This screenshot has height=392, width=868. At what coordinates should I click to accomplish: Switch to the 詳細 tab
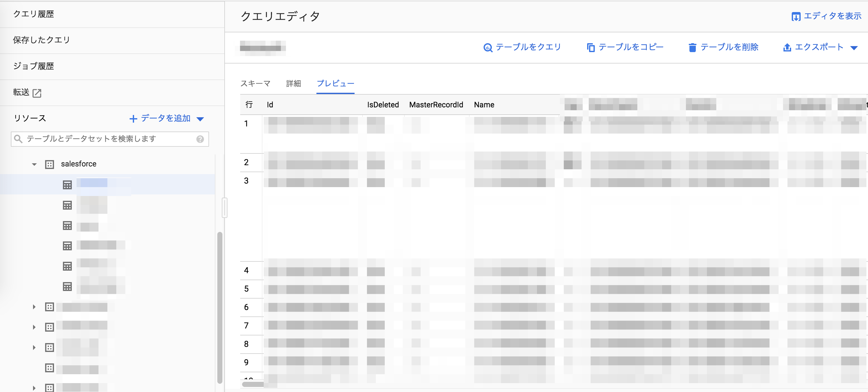tap(293, 83)
